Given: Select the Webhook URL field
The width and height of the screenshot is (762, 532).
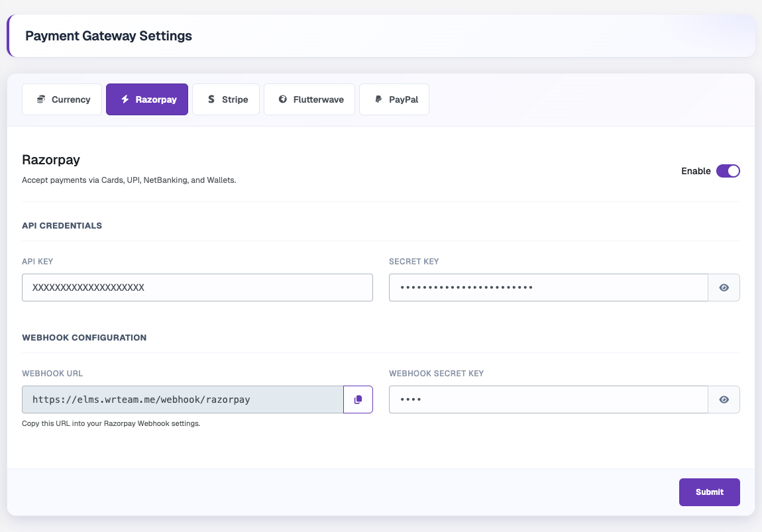Looking at the screenshot, I should (183, 399).
